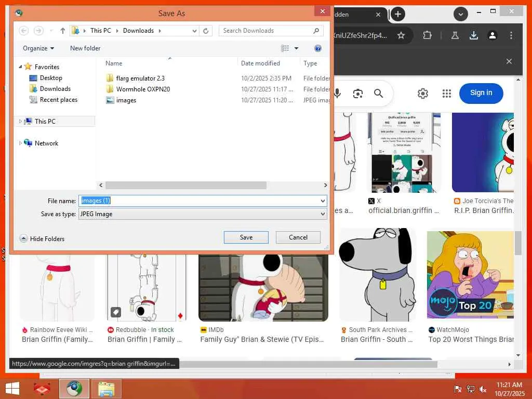Click the Google Lens search icon

click(357, 94)
